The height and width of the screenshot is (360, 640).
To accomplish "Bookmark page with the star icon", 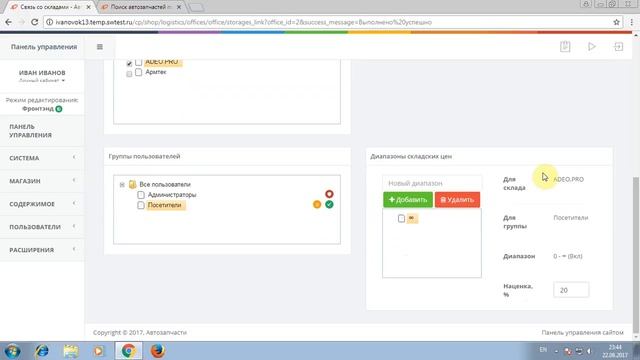I will point(616,22).
